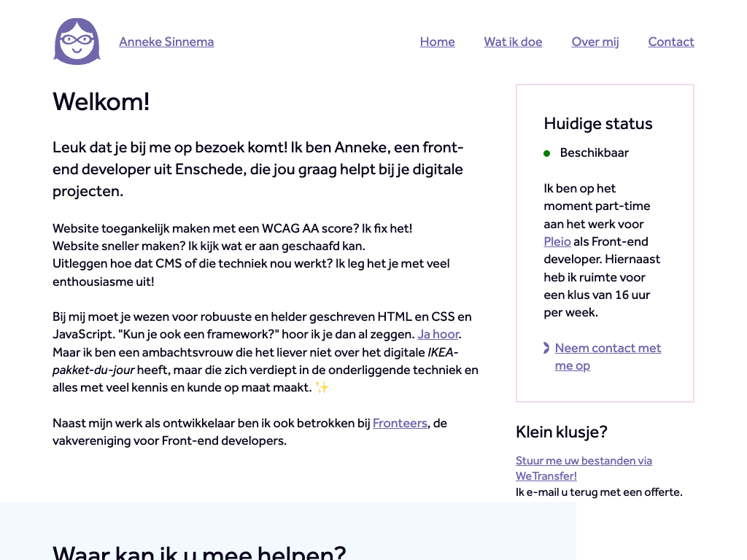Visit the Fronteers link
The image size is (747, 560).
(x=400, y=423)
